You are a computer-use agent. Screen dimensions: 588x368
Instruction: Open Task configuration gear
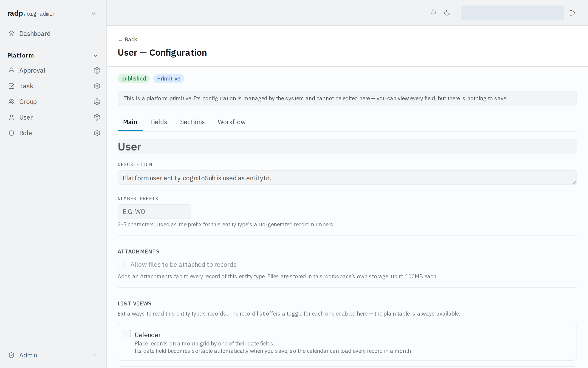97,86
